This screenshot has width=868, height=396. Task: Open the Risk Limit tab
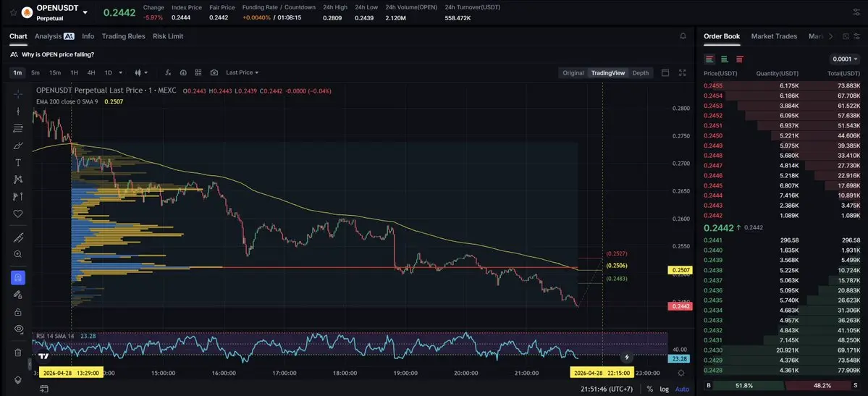(x=168, y=36)
